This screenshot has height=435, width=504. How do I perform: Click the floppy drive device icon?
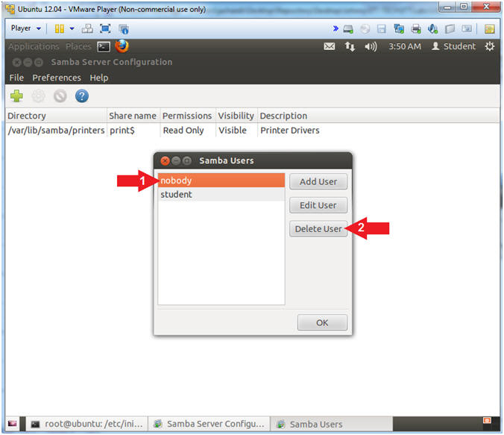pyautogui.click(x=382, y=29)
